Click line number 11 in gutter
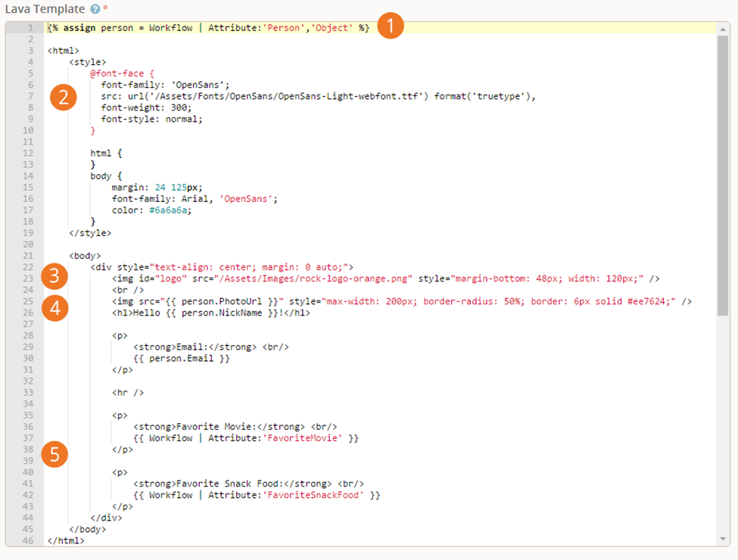 [x=28, y=142]
